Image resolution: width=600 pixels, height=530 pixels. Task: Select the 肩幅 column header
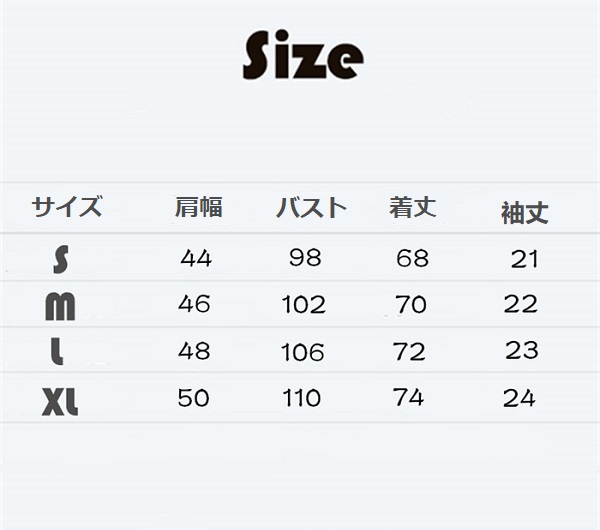198,207
